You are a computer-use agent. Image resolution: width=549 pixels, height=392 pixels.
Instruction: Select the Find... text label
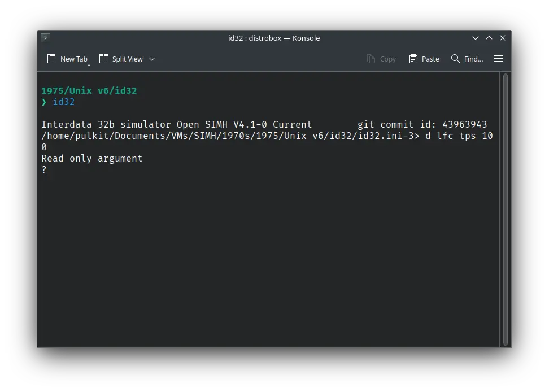(473, 59)
